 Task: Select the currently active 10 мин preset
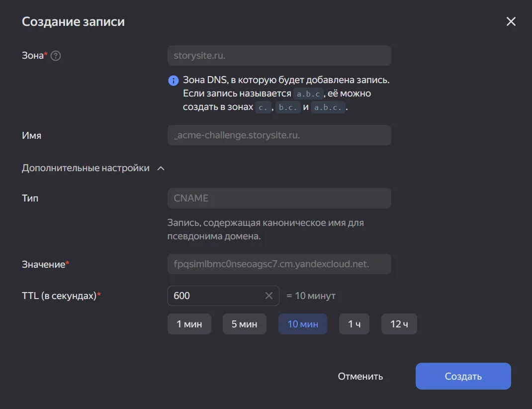[x=302, y=323]
